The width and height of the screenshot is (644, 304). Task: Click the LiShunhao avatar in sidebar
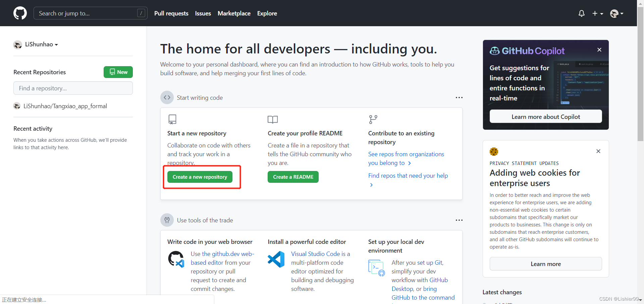pos(17,45)
